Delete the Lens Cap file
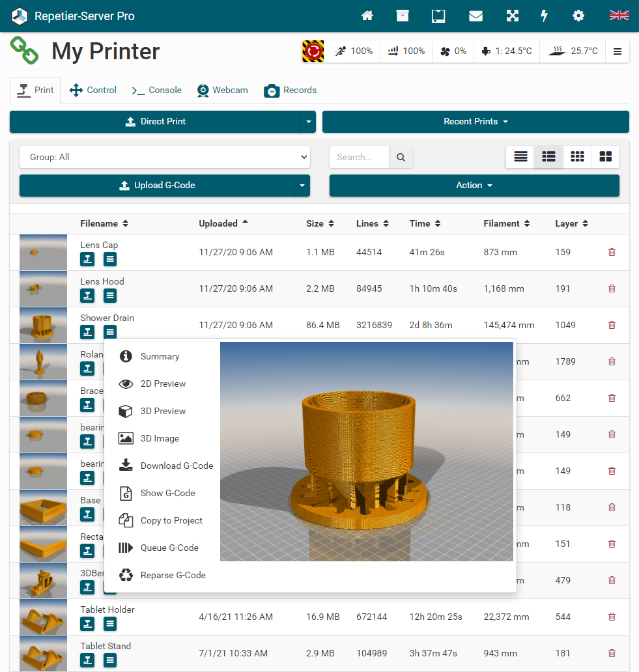 click(x=612, y=252)
